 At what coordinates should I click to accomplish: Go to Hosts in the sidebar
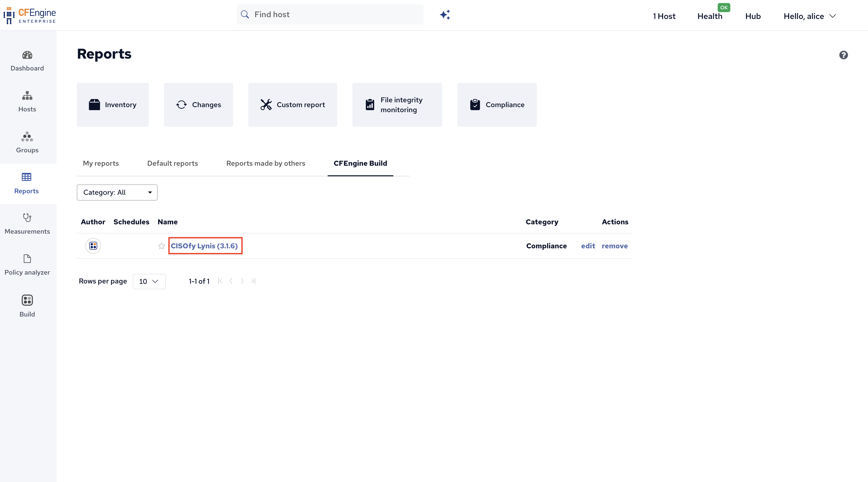(27, 102)
